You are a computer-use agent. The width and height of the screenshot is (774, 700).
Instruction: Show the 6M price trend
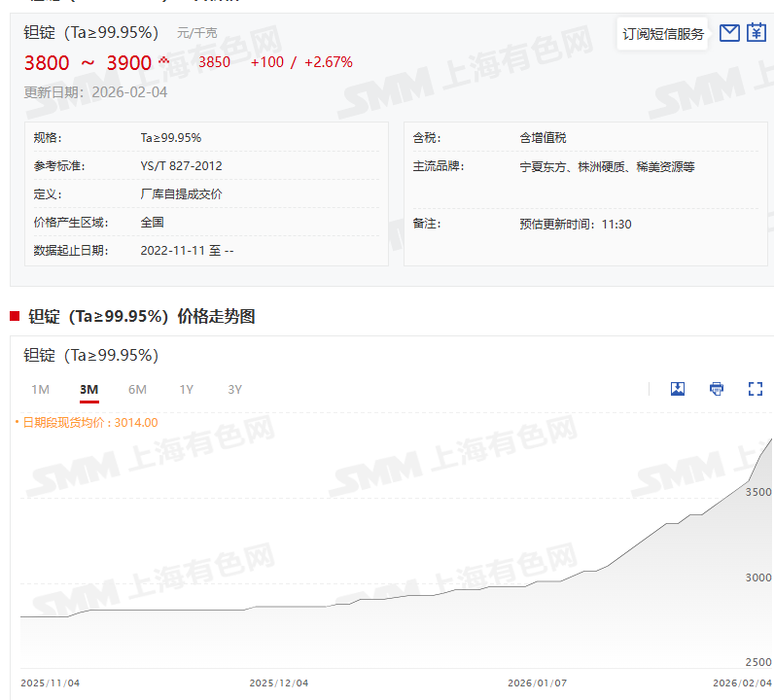click(137, 390)
